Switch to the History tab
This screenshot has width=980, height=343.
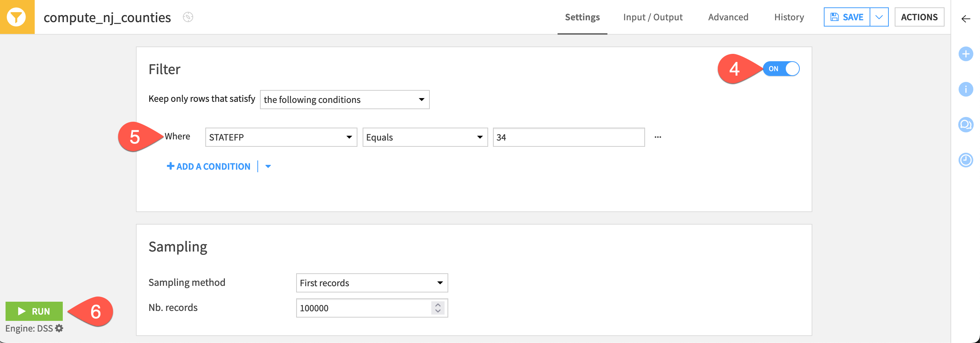coord(789,17)
